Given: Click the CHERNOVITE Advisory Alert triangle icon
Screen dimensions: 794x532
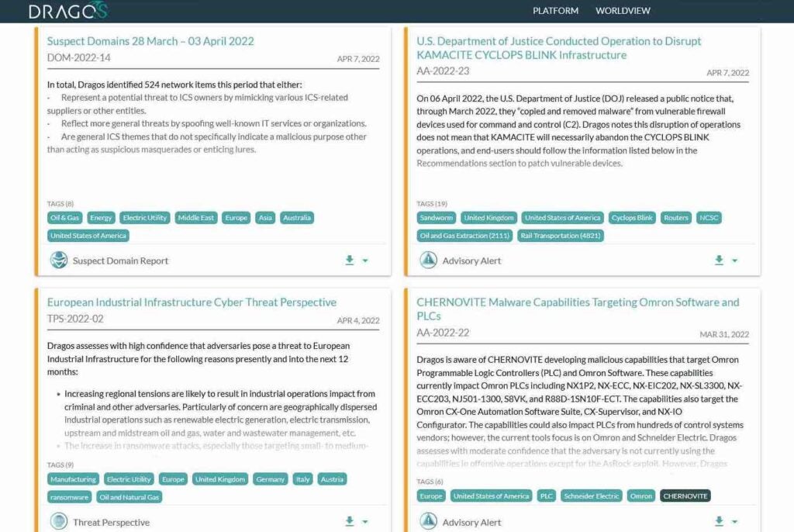Looking at the screenshot, I should tap(428, 521).
